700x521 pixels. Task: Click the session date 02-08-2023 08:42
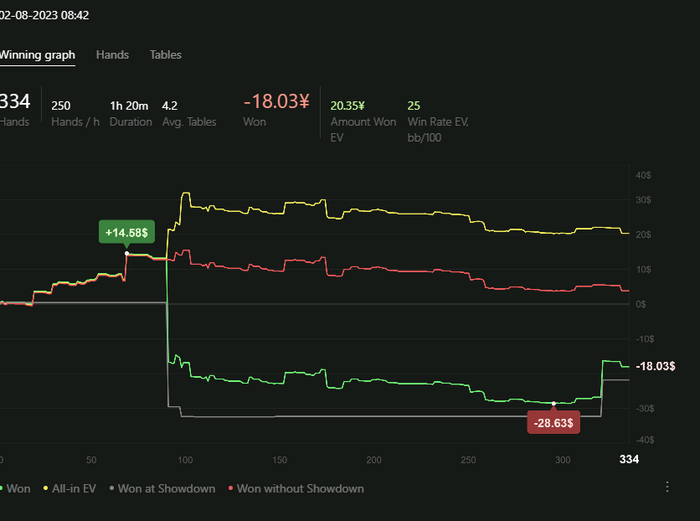[44, 15]
